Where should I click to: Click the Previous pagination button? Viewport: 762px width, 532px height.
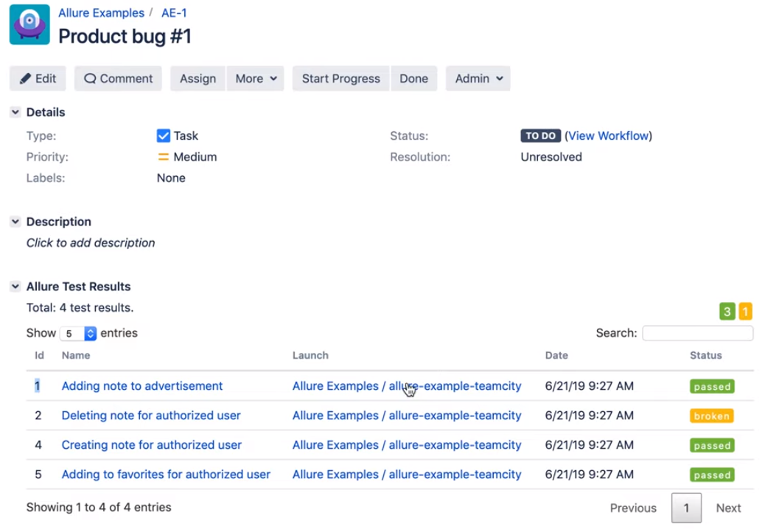coord(633,508)
